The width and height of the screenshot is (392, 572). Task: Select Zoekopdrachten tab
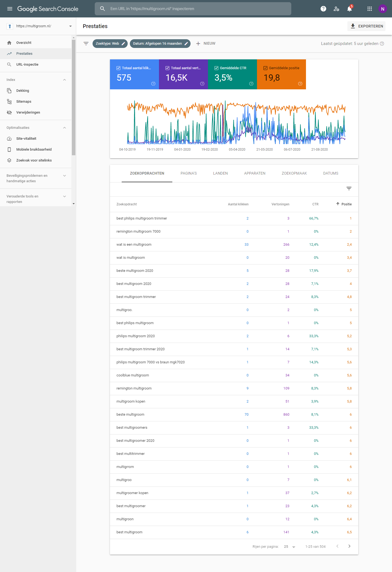147,173
